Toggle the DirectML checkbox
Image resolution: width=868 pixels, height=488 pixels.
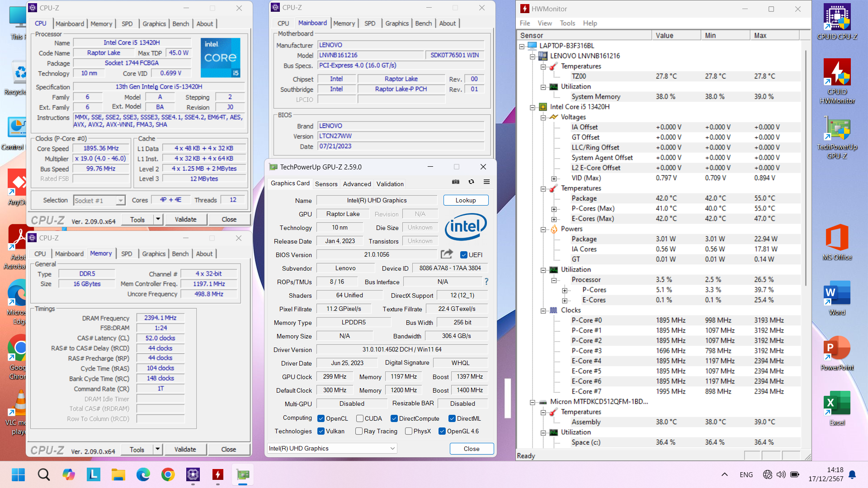(452, 418)
